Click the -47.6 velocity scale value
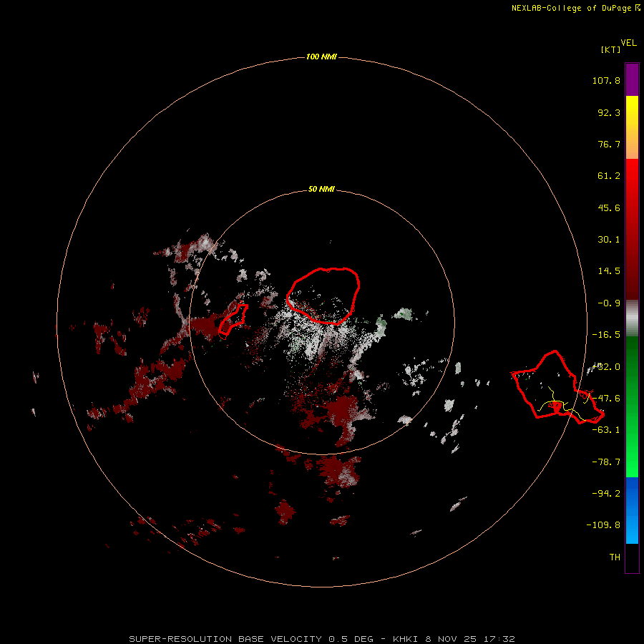Viewport: 644px width, 644px height. (x=606, y=399)
